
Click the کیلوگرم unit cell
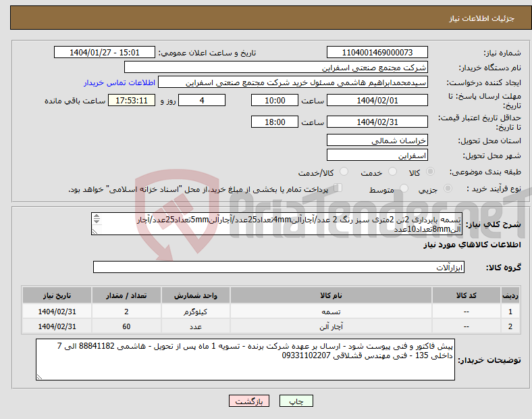(196, 312)
